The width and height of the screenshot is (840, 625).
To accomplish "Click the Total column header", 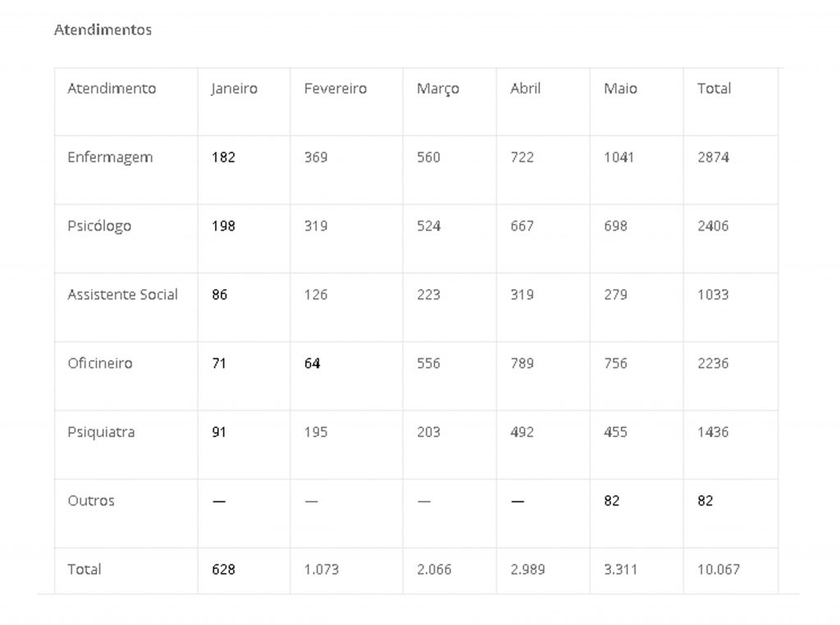I will coord(714,89).
